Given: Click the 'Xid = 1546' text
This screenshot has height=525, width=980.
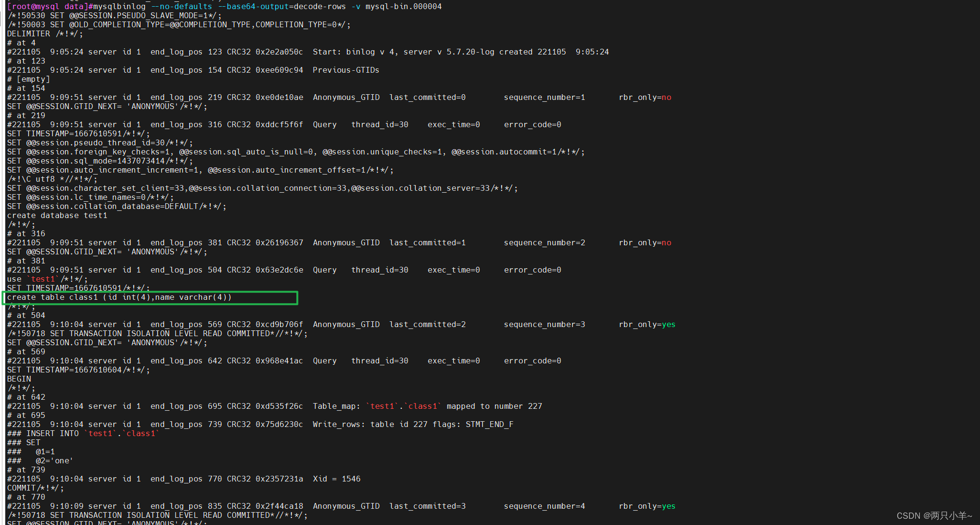Looking at the screenshot, I should 336,479.
